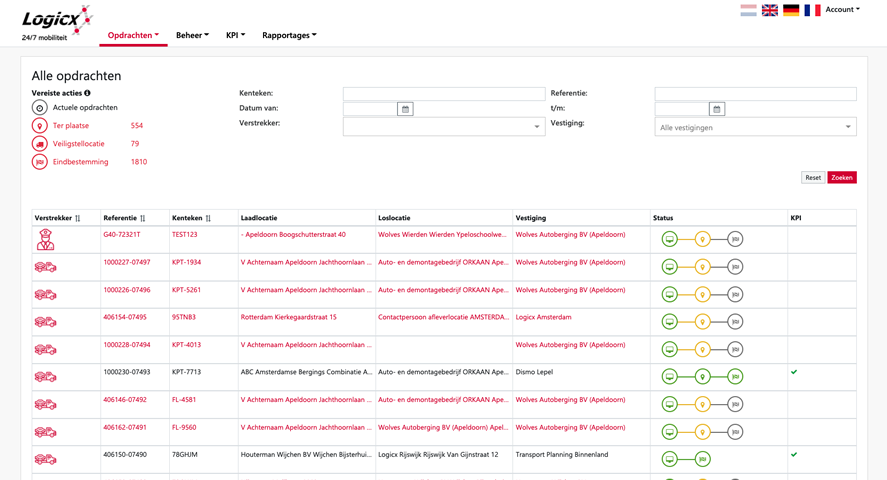Switch language using the UK flag
The width and height of the screenshot is (887, 480).
(x=770, y=10)
